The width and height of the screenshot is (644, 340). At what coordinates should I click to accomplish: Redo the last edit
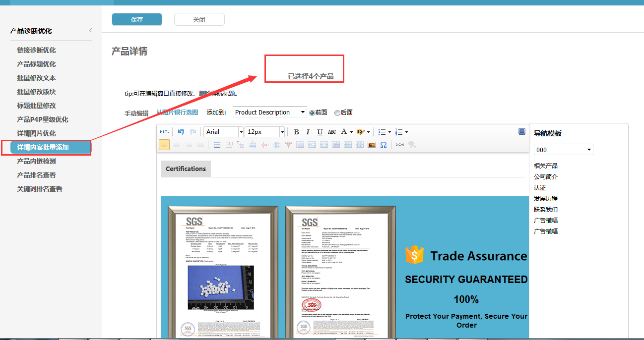tap(193, 132)
